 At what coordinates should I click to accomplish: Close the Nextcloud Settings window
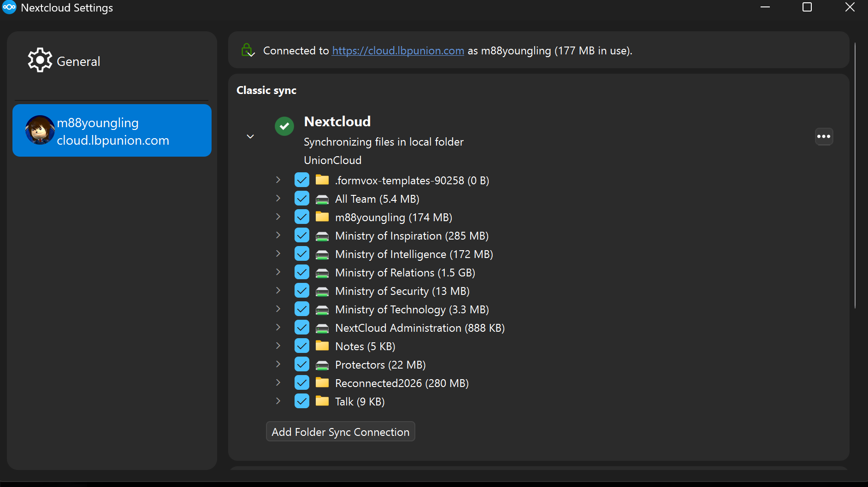pos(850,7)
